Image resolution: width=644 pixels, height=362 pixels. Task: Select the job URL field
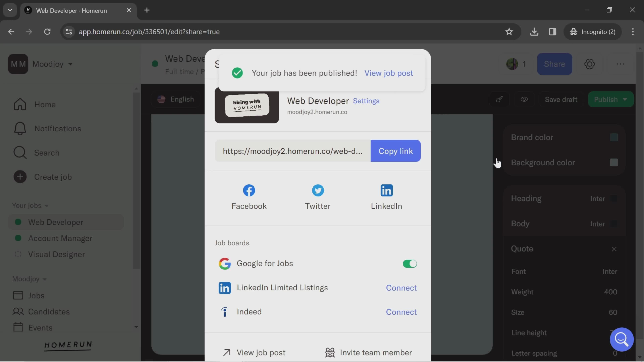pyautogui.click(x=292, y=151)
